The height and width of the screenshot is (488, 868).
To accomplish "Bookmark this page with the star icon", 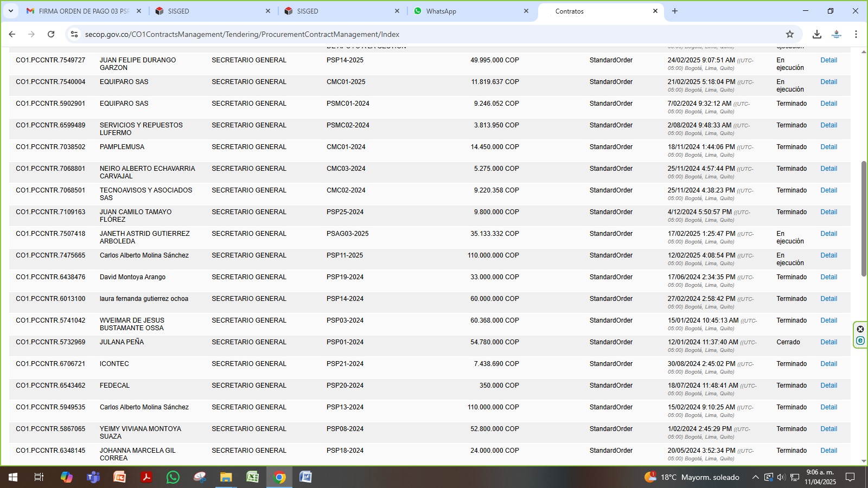I will tap(790, 34).
